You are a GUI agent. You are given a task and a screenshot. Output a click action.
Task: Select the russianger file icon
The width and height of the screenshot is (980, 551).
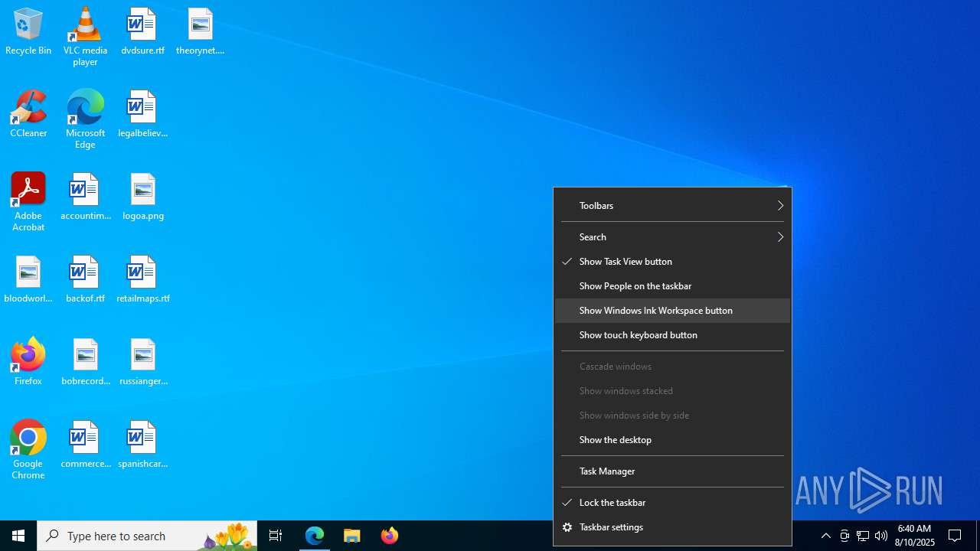(142, 362)
